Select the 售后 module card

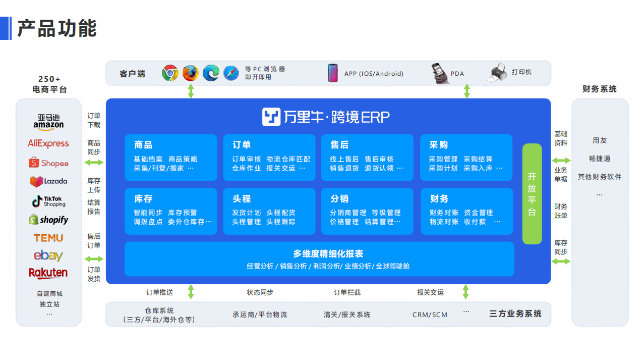point(368,158)
